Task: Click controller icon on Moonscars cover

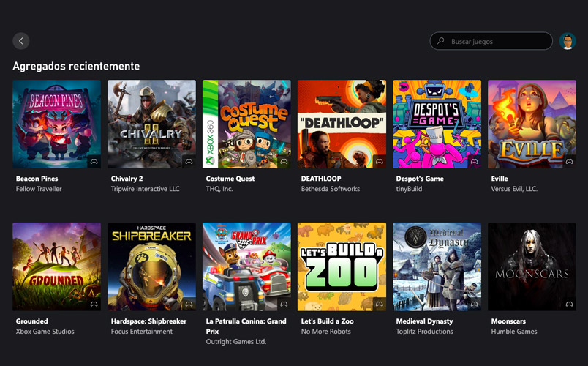Action: tap(569, 304)
